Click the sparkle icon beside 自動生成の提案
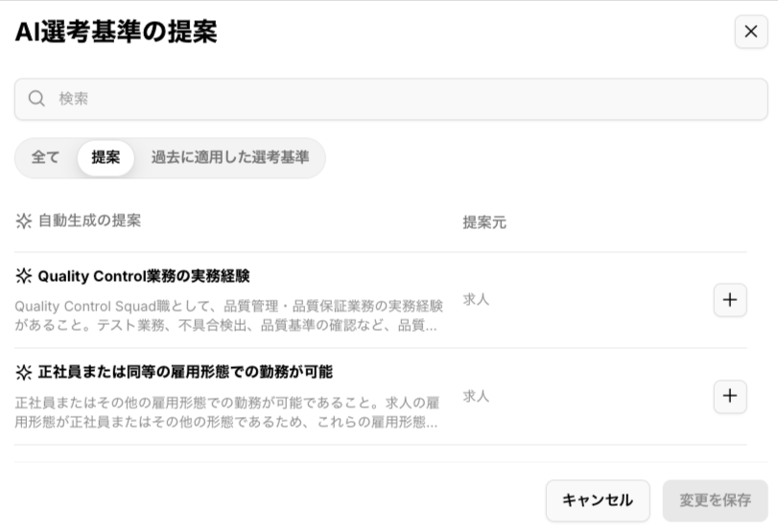 pos(24,221)
